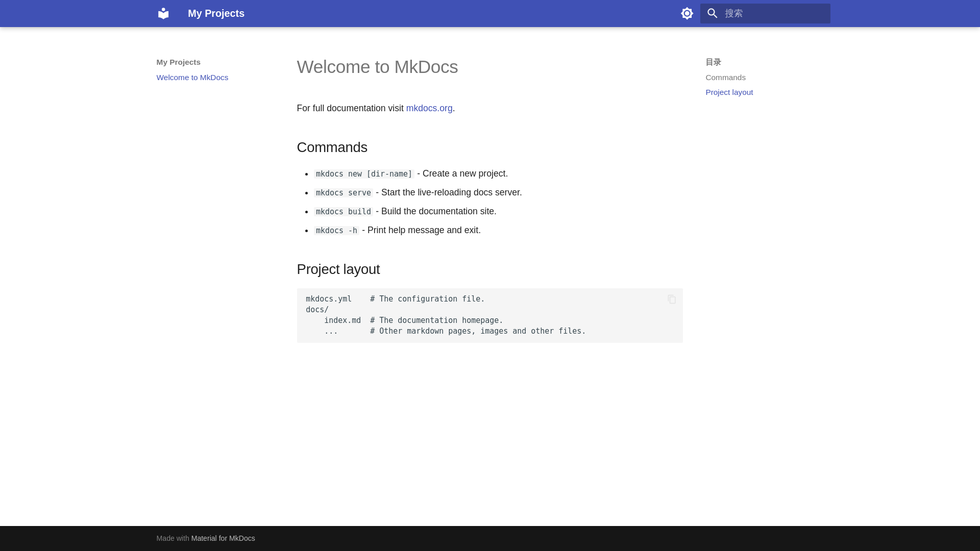Visit Material for MkDocs footer link
This screenshot has width=980, height=551.
click(223, 538)
